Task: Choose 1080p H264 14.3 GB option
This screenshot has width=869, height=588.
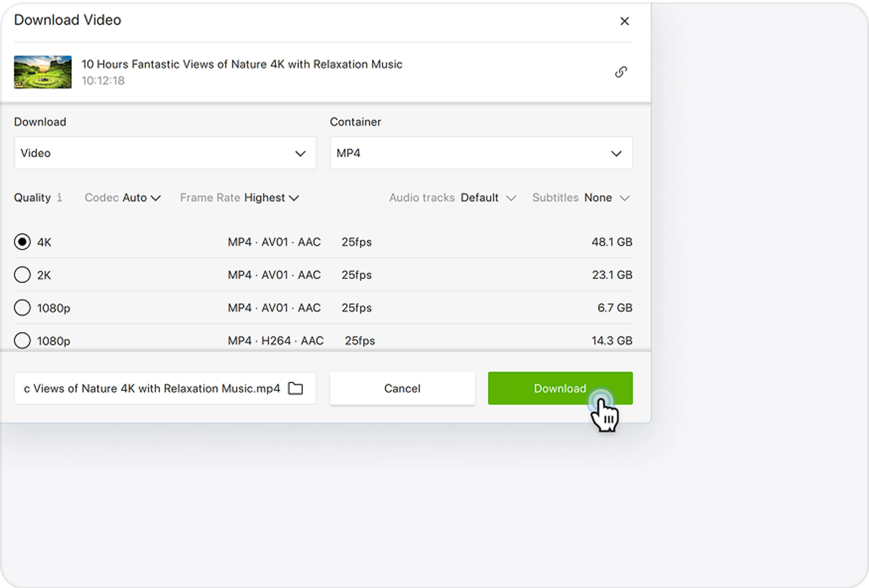Action: point(22,340)
